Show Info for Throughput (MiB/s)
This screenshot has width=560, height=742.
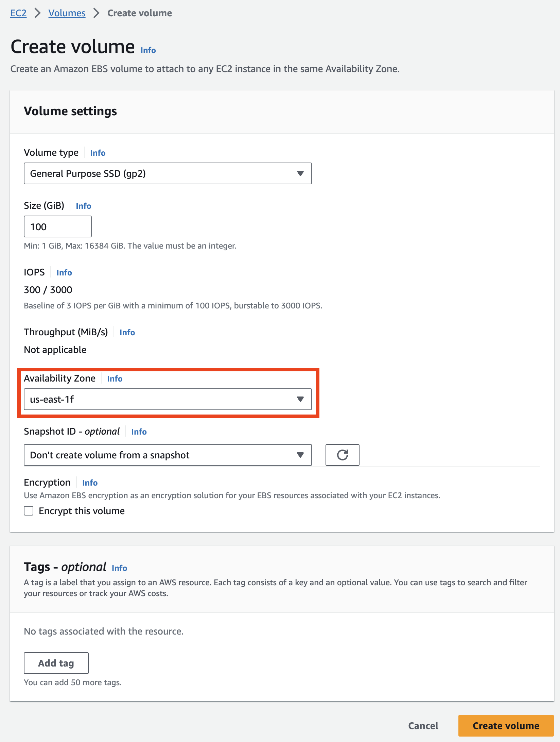click(127, 333)
